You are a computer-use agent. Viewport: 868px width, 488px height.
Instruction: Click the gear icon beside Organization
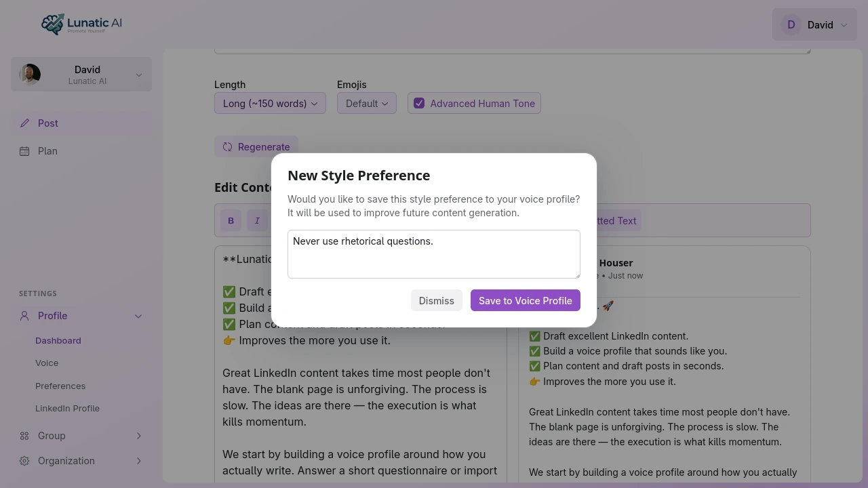pyautogui.click(x=24, y=461)
